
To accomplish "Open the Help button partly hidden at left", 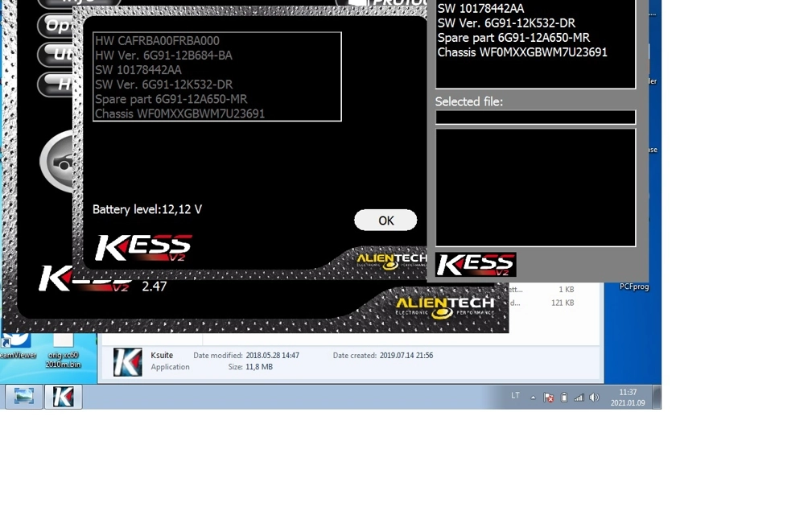I will point(56,84).
